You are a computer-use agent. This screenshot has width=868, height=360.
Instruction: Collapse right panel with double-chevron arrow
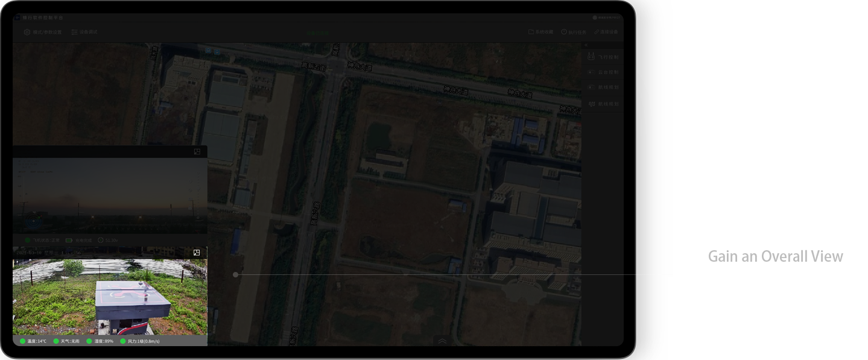click(584, 46)
